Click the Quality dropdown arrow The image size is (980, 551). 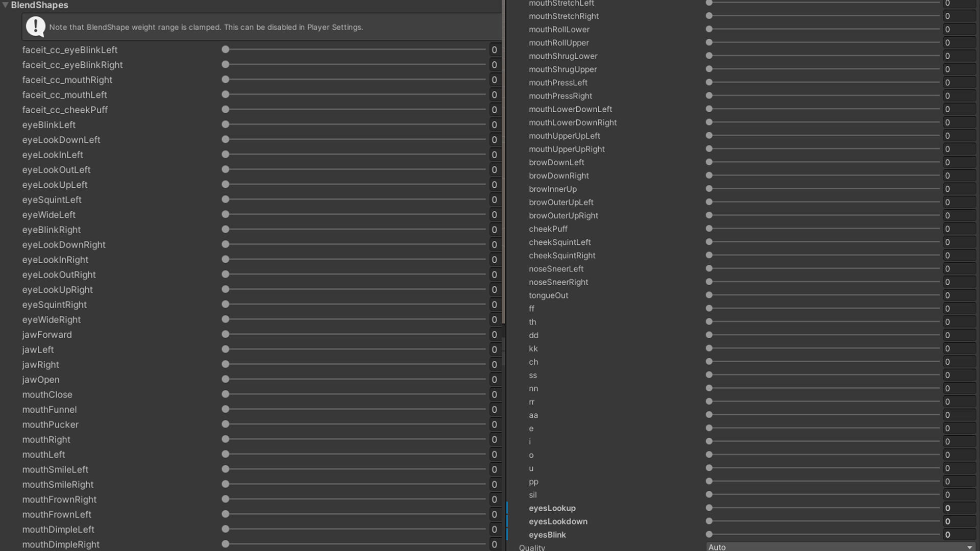(969, 547)
